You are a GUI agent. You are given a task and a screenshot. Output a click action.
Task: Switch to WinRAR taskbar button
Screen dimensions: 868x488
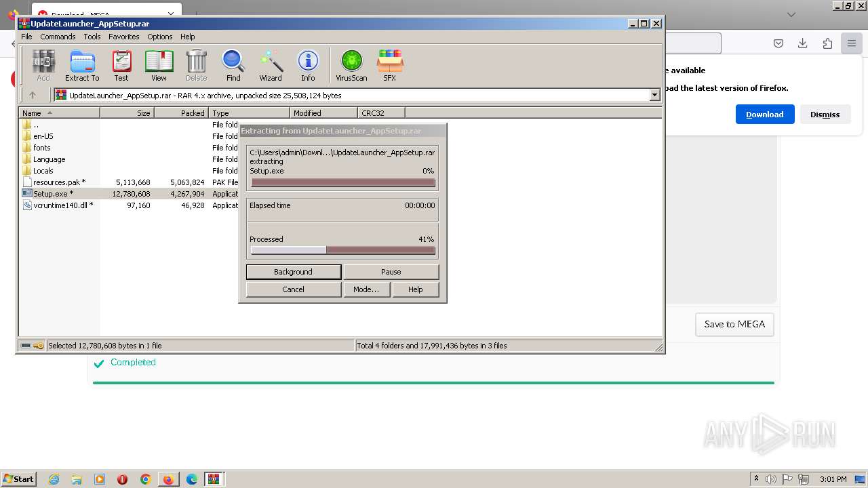214,479
